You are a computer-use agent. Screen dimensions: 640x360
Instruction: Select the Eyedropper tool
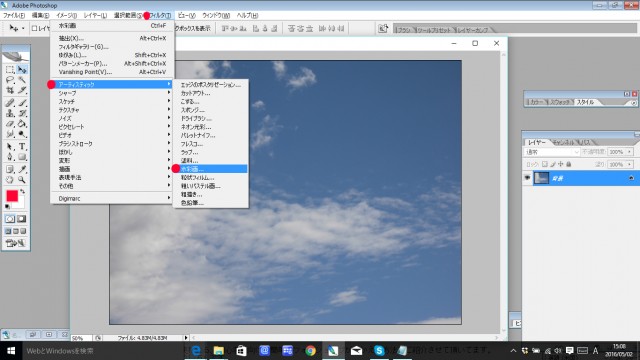click(22, 169)
